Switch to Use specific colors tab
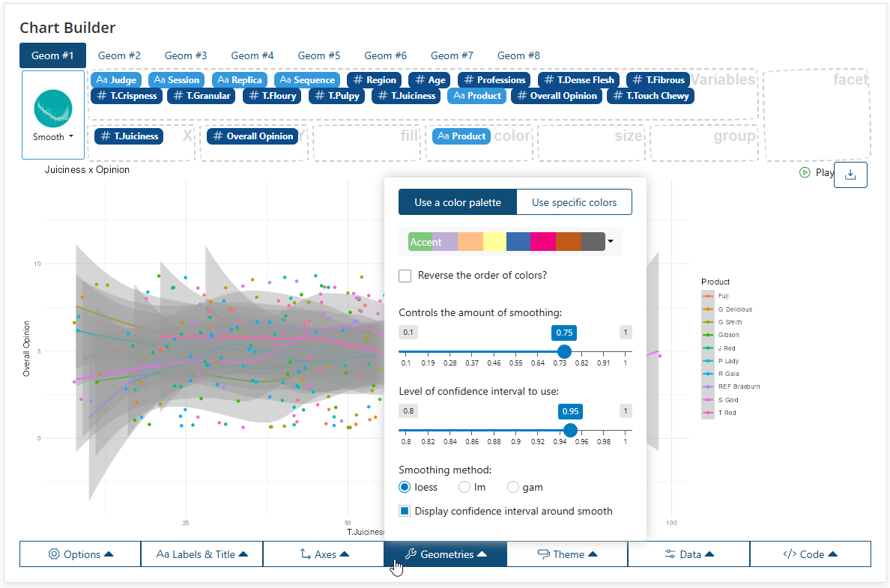 [574, 202]
